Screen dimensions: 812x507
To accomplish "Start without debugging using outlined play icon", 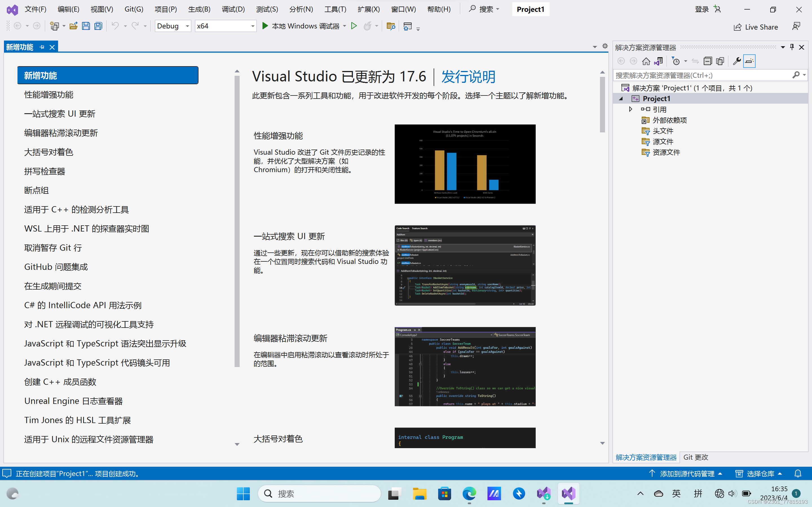I will pos(354,26).
